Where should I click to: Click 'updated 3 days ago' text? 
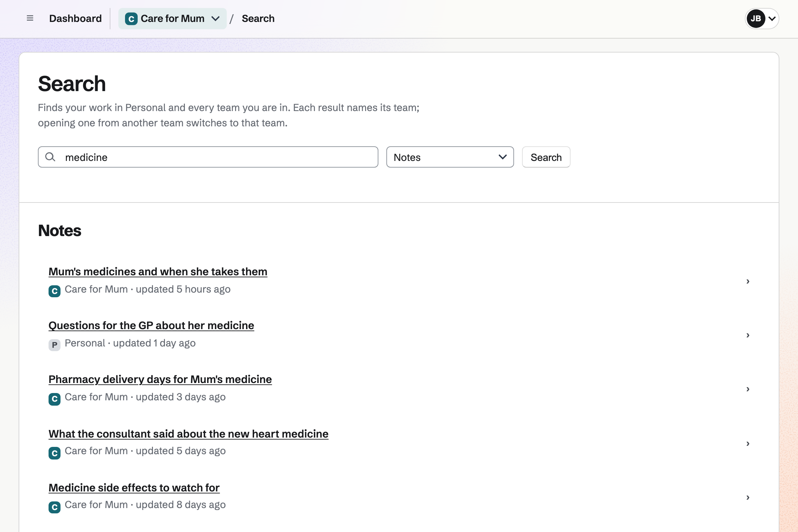(x=181, y=397)
